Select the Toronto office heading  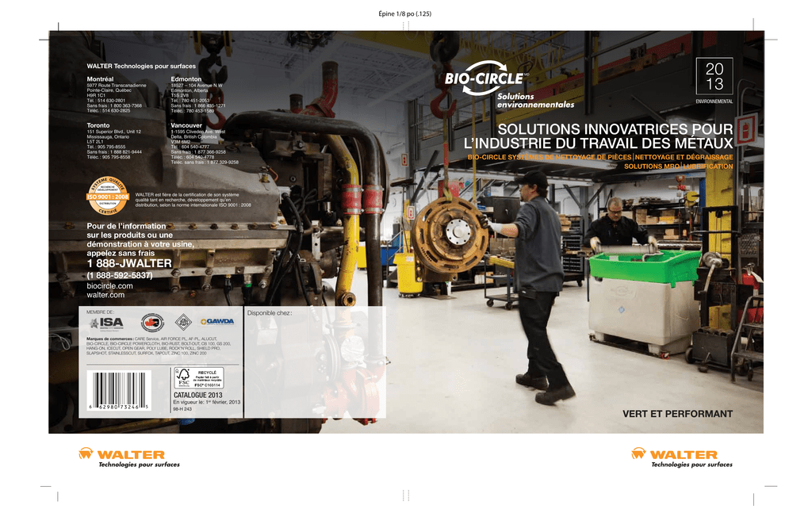(x=98, y=125)
